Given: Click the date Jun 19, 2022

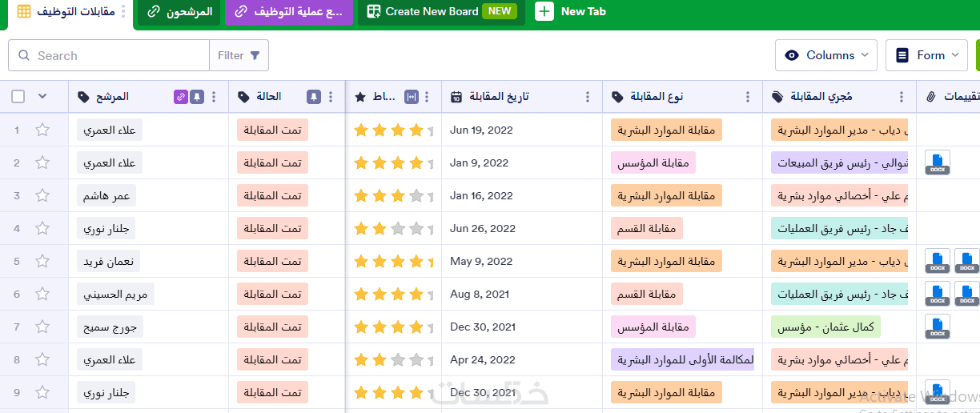Looking at the screenshot, I should (481, 130).
